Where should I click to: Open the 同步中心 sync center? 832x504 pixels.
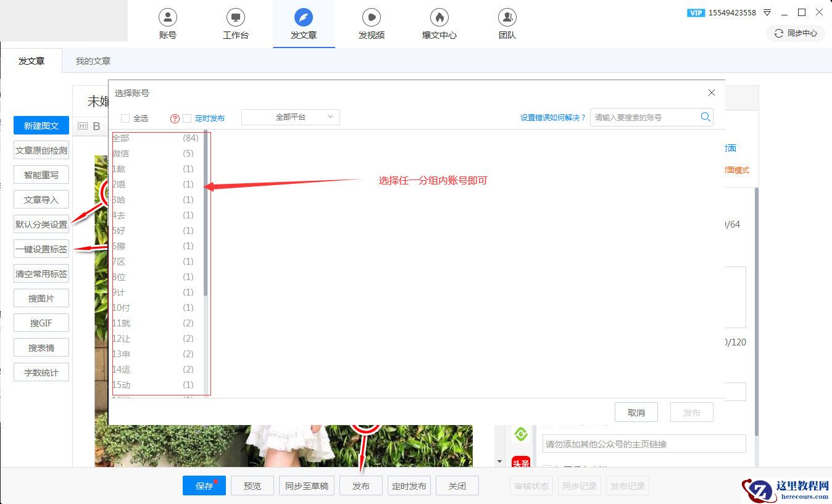click(796, 33)
